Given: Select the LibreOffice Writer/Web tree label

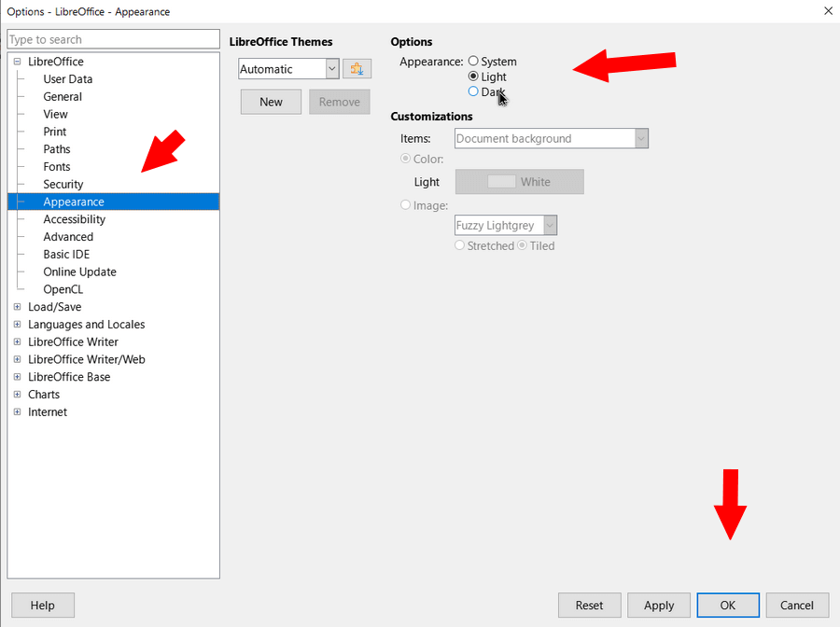Looking at the screenshot, I should point(86,359).
